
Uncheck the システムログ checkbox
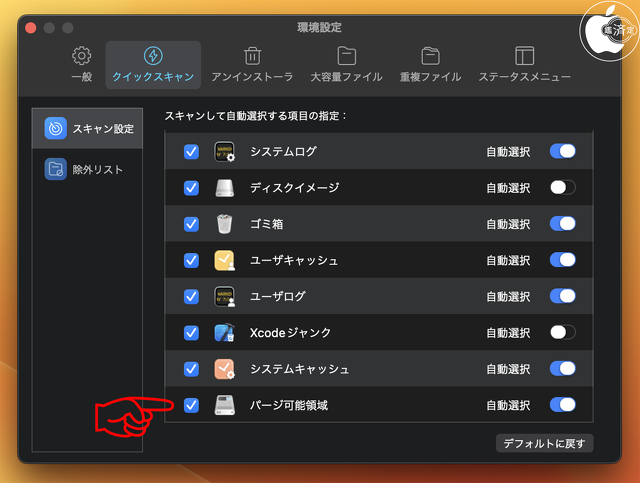tap(192, 152)
